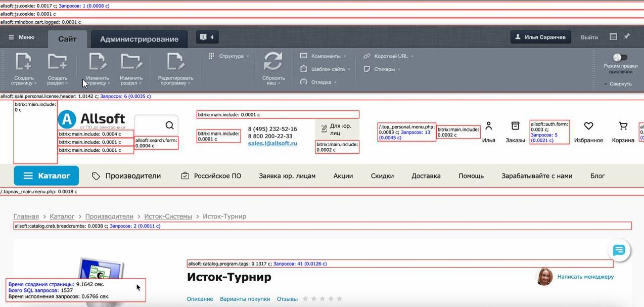Click the panel layout icon next to Выйти
This screenshot has height=307, width=644.
(x=613, y=36)
